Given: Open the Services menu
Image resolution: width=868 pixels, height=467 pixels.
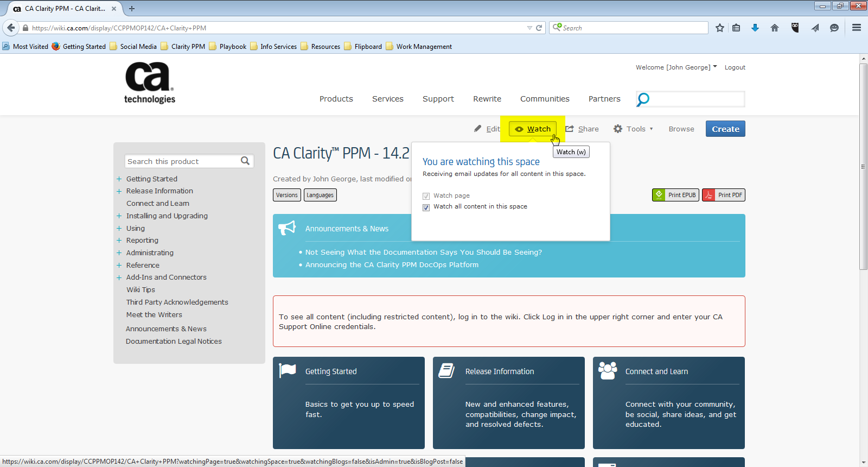Looking at the screenshot, I should (x=388, y=99).
